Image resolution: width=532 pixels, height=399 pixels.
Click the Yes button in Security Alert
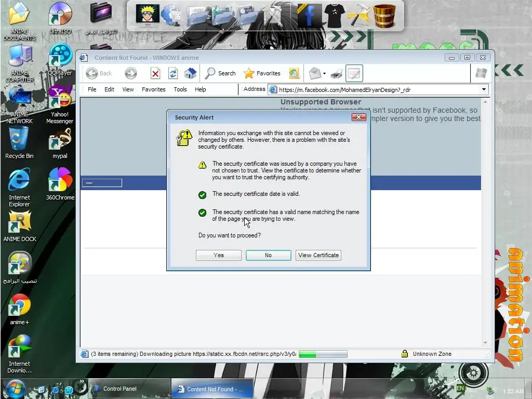pyautogui.click(x=219, y=255)
